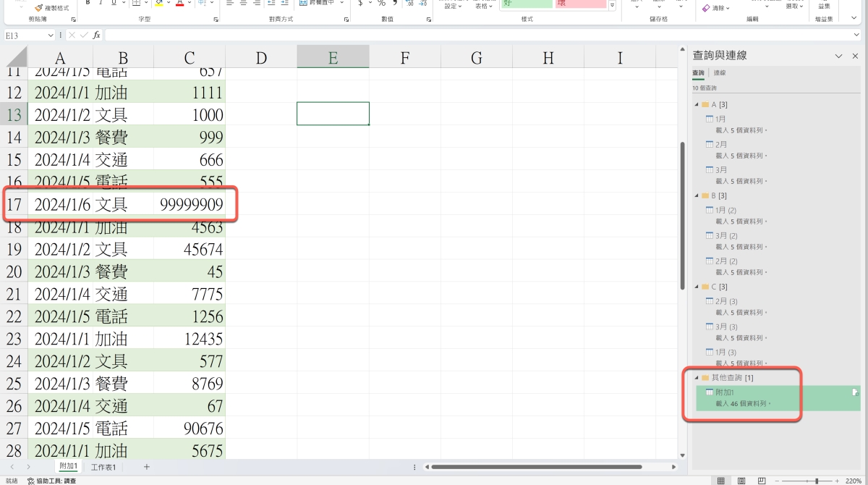Screen dimensions: 868x485
Task: Click the insert function fx icon
Action: [x=97, y=35]
